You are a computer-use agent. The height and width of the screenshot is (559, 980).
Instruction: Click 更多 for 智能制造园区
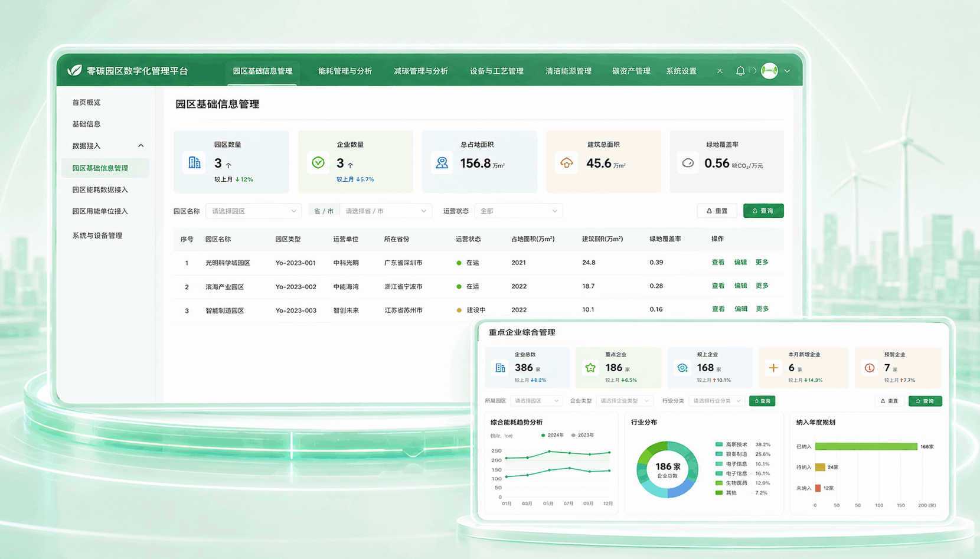point(762,309)
